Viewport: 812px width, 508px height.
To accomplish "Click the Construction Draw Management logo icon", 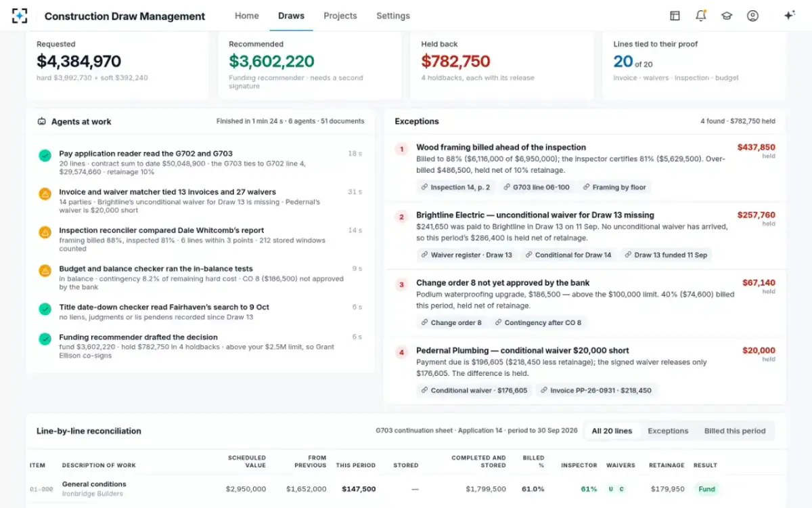I will (x=20, y=16).
